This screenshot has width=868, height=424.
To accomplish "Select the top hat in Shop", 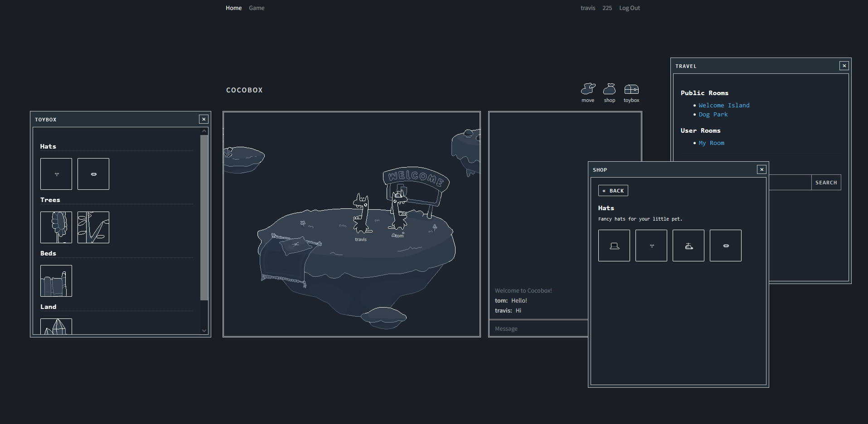I will 614,246.
